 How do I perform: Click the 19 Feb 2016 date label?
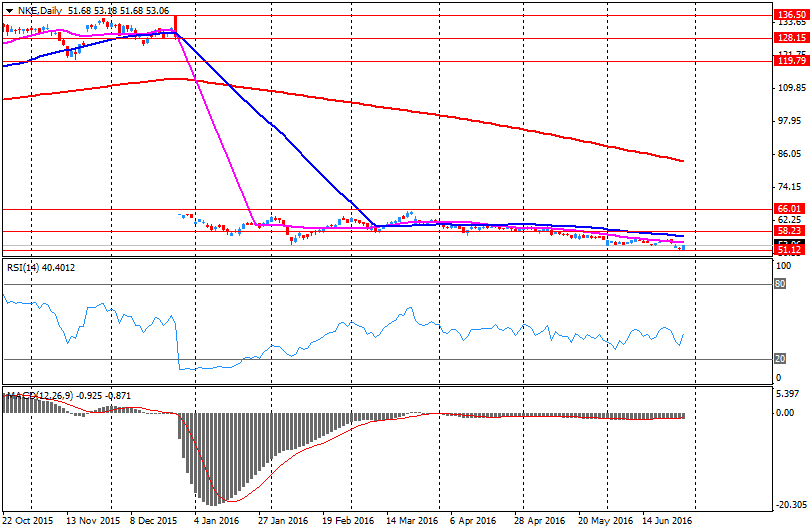(348, 520)
